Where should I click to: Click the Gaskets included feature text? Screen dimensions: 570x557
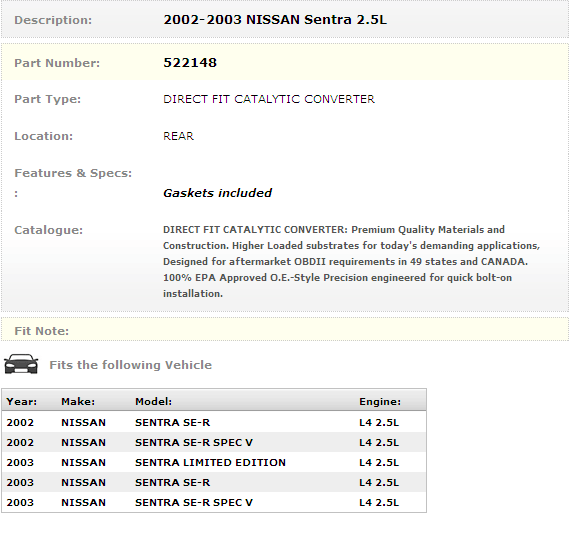[217, 193]
